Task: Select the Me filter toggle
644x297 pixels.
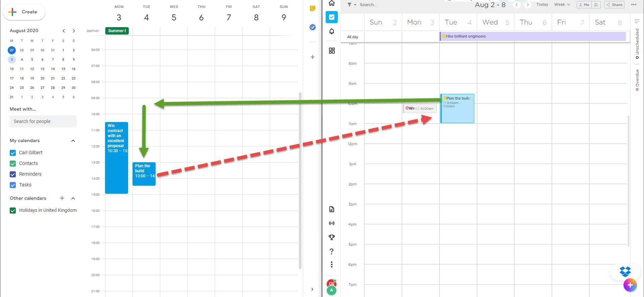Action: coord(584,5)
